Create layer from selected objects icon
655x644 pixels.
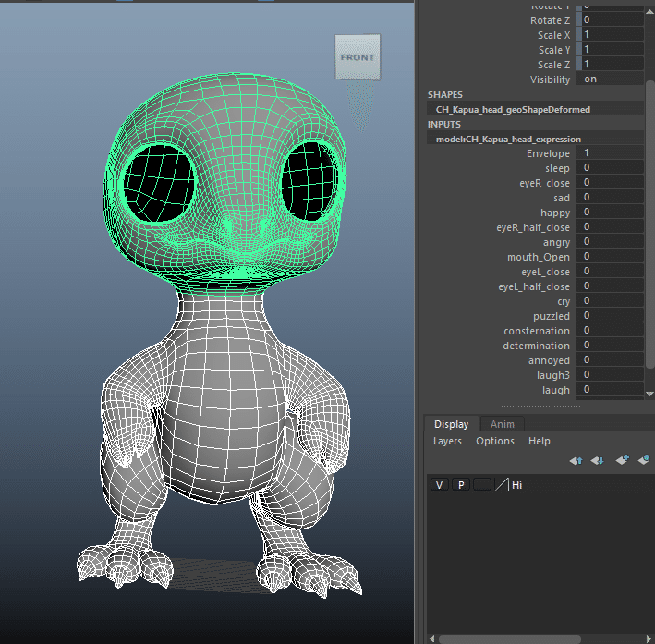click(643, 460)
